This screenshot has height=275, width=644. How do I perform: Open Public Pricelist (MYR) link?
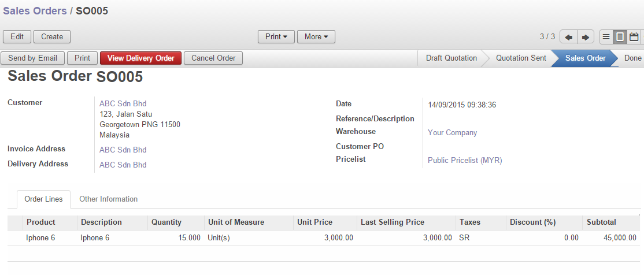click(464, 161)
